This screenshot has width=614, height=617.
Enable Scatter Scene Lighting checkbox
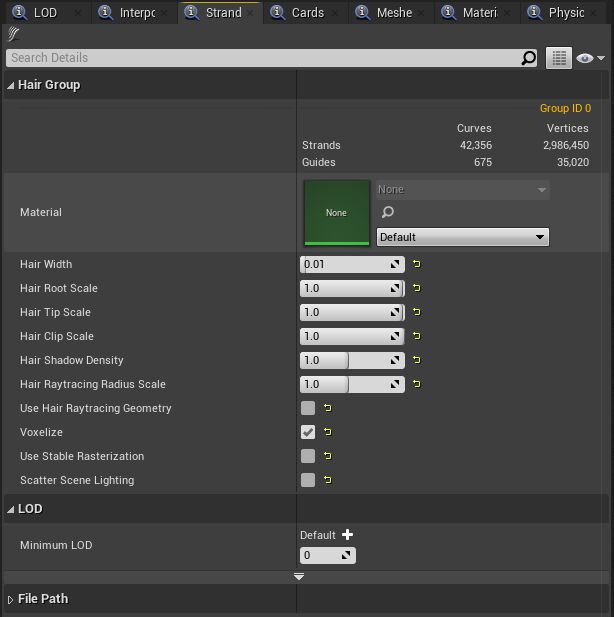tap(308, 480)
